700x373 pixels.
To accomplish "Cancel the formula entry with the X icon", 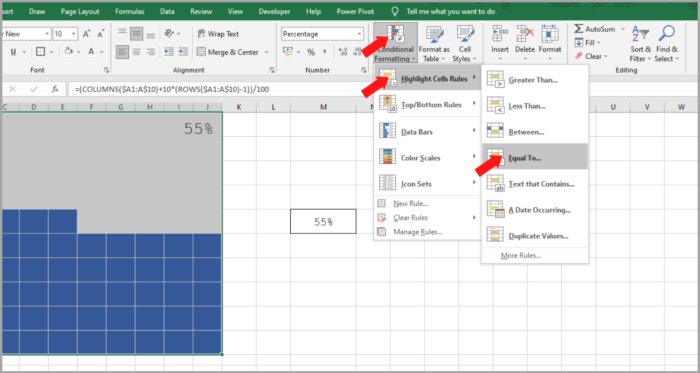I will [12, 89].
